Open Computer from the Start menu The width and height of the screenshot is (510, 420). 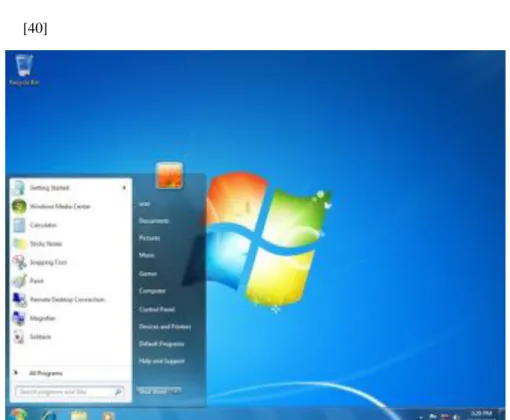click(152, 291)
